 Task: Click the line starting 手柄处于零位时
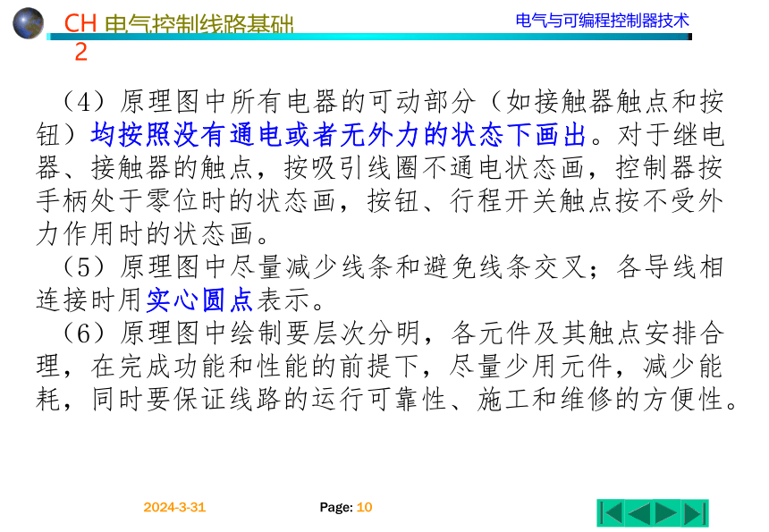380,201
